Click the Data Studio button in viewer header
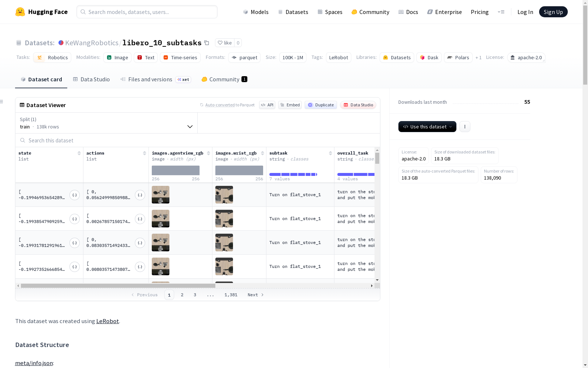 tap(358, 105)
